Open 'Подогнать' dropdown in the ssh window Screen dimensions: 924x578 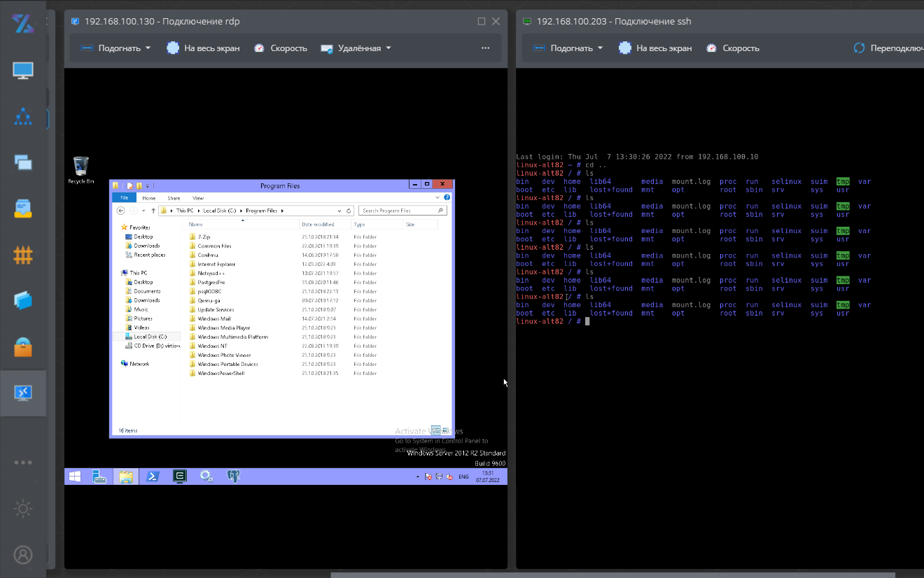568,48
